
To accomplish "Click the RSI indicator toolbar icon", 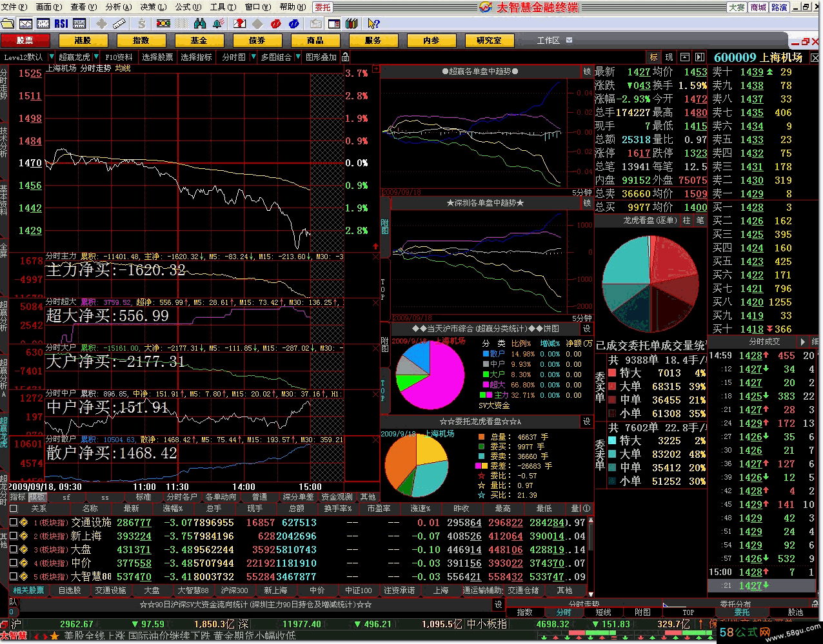I will [61, 24].
